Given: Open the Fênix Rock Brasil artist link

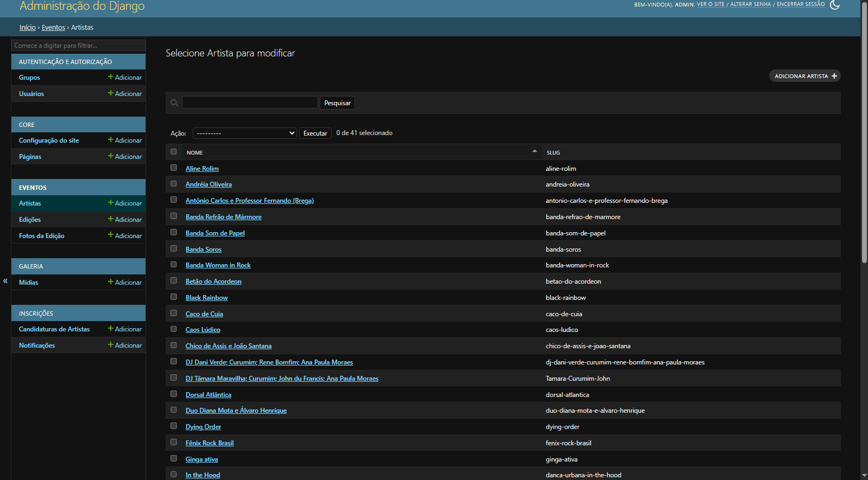Looking at the screenshot, I should tap(210, 443).
